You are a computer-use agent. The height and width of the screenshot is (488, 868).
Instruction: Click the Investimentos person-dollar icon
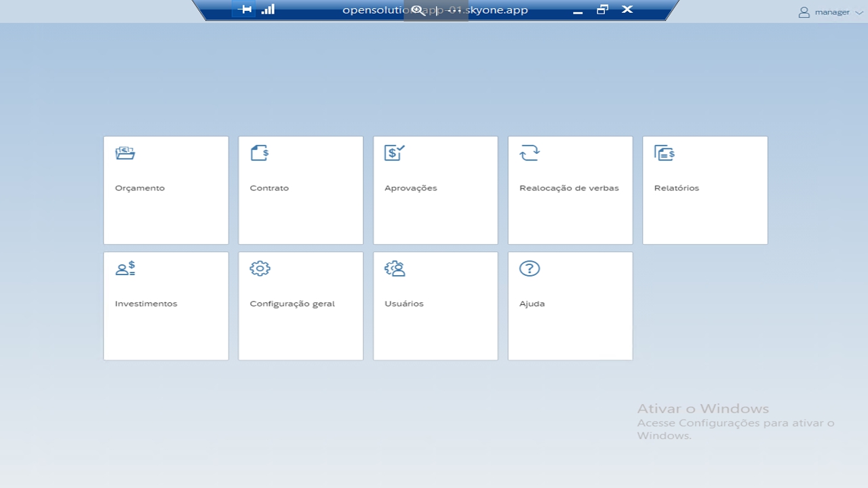pos(125,268)
